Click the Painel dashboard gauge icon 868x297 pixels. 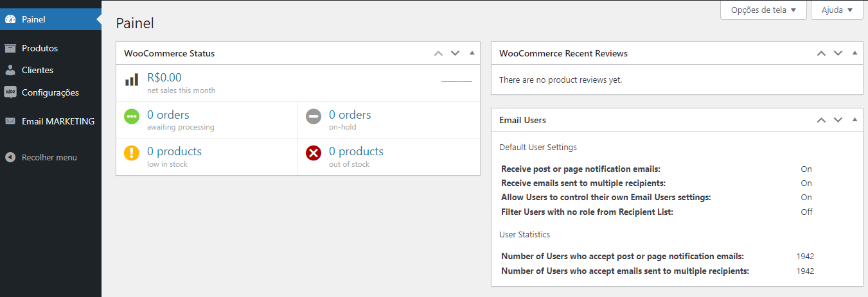tap(10, 19)
